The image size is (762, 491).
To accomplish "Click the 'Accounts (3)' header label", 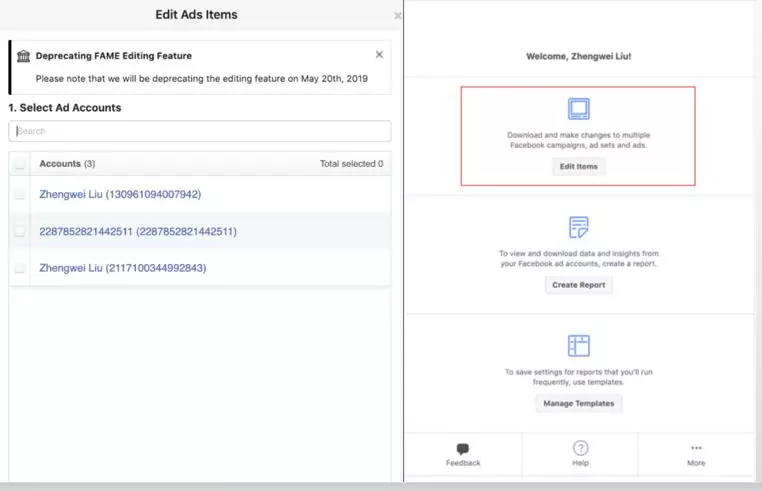I will [x=67, y=164].
